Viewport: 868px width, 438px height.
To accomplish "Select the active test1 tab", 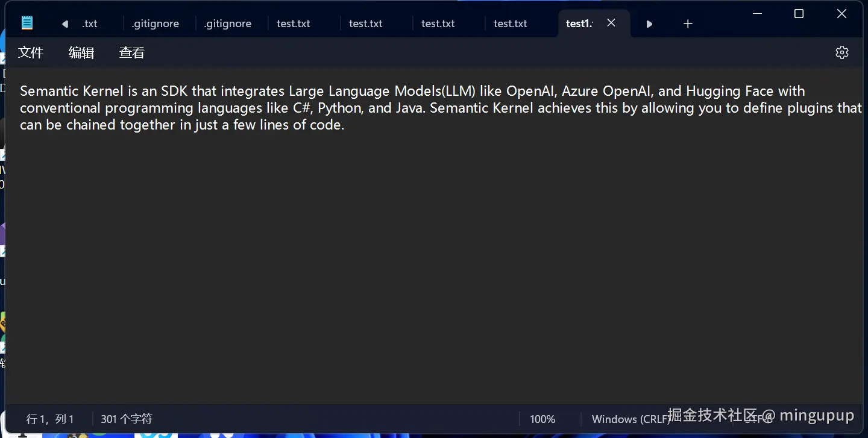I will coord(579,23).
